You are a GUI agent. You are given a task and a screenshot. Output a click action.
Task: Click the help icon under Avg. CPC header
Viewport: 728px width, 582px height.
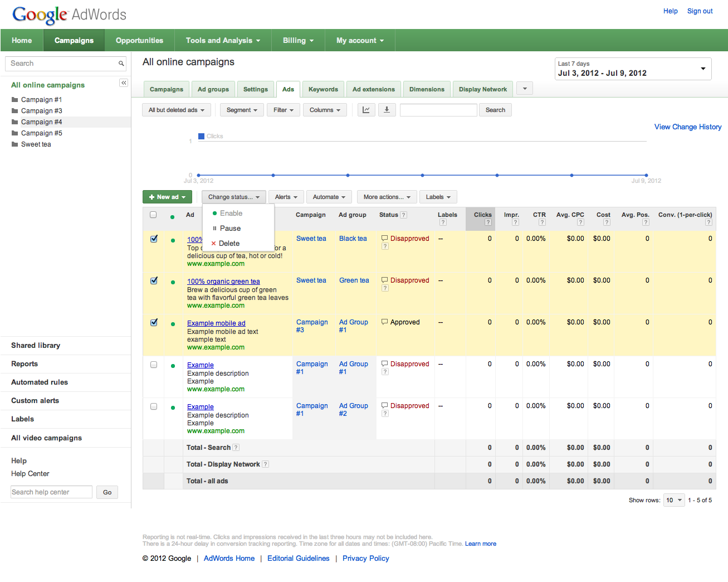point(580,222)
